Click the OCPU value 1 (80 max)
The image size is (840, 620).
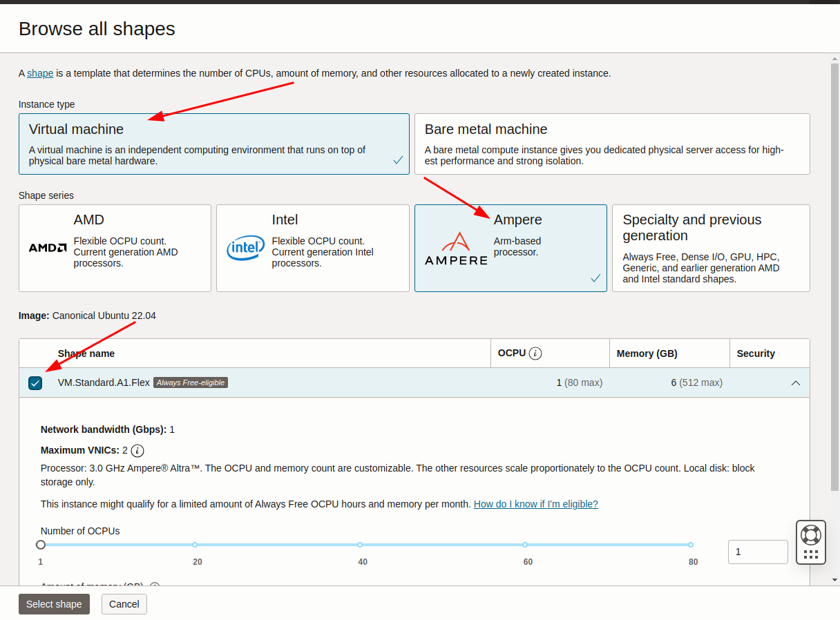(x=580, y=382)
